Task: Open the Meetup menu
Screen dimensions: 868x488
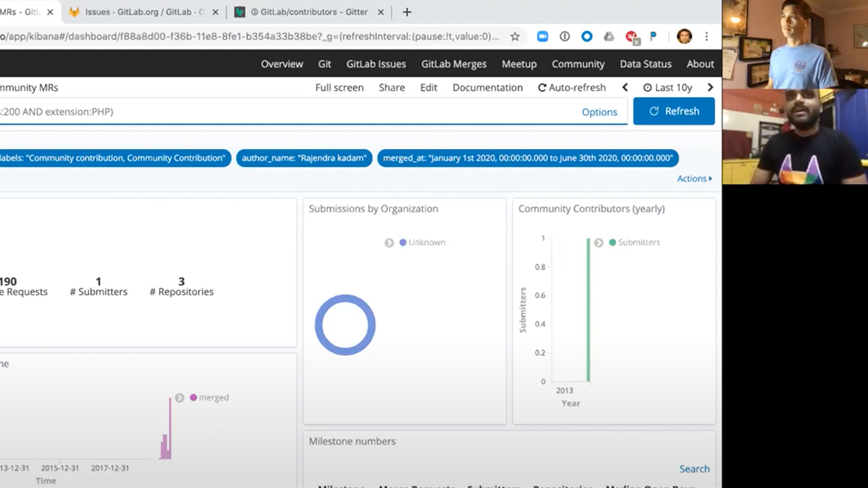Action: click(519, 64)
